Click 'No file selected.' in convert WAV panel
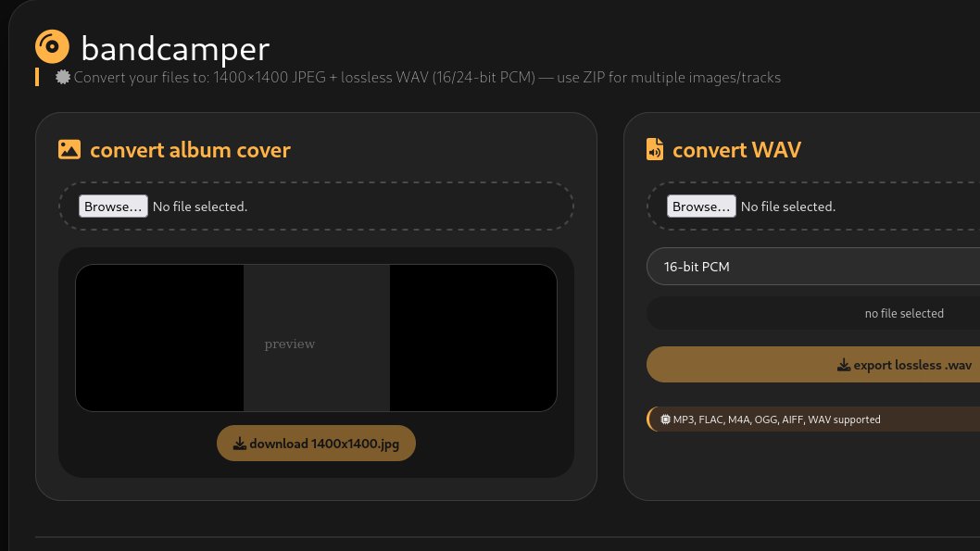 click(788, 207)
